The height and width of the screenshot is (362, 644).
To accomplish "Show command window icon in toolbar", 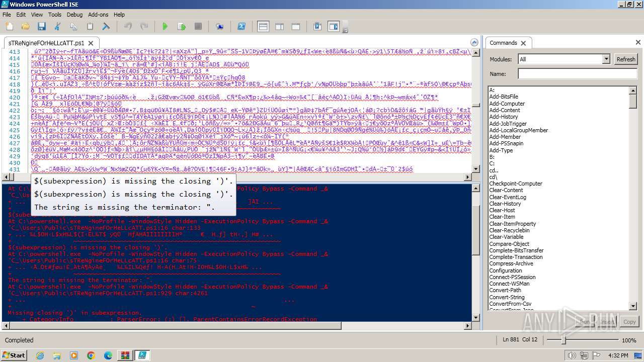I will pos(317,26).
